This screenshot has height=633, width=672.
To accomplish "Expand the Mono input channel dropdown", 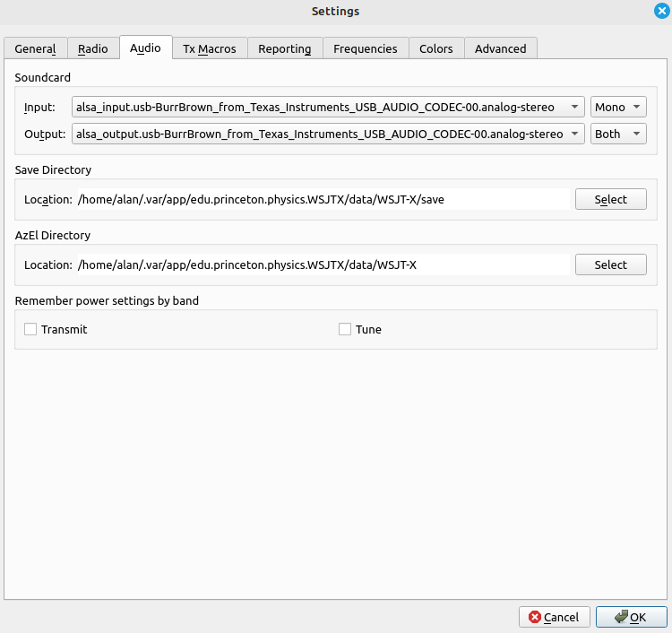I will pos(618,107).
